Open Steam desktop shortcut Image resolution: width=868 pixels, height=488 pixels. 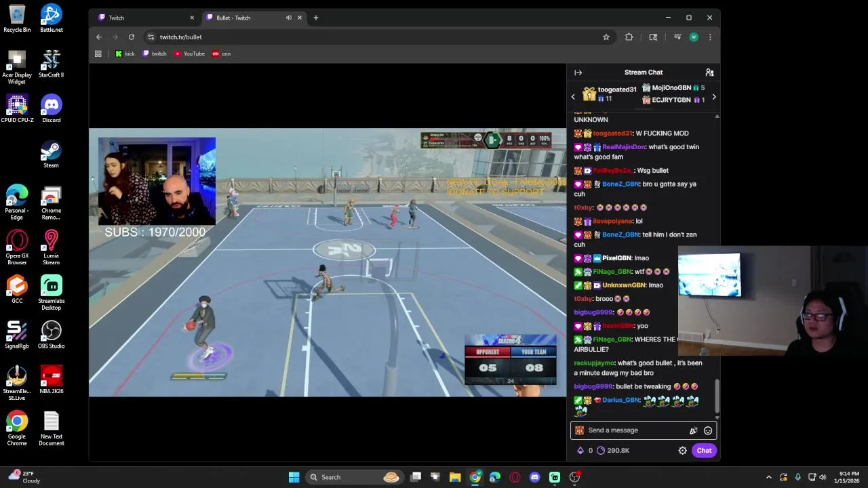pos(52,154)
